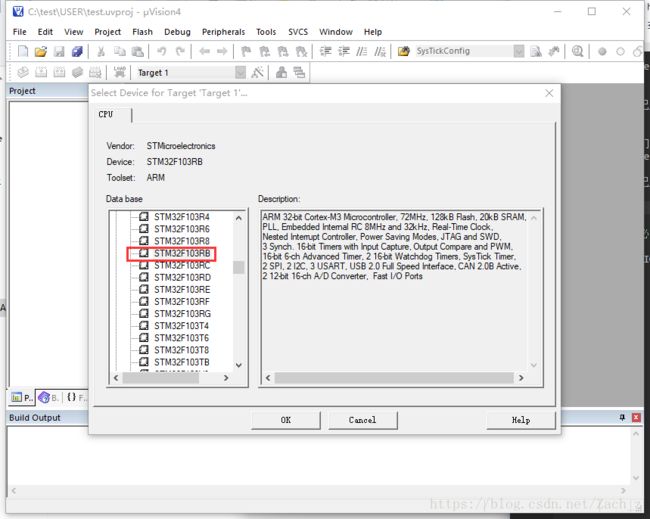Image resolution: width=650 pixels, height=519 pixels.
Task: Click Description box scroll right arrow
Action: point(521,378)
